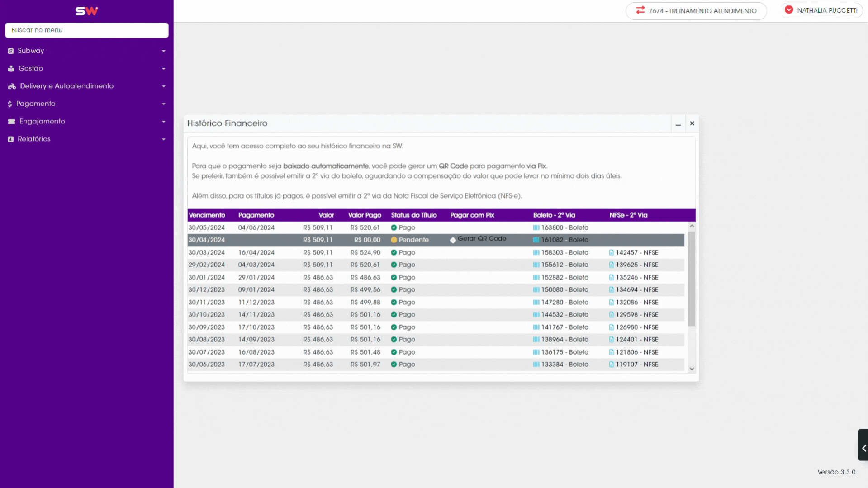Click document icon for NFSE 134694
This screenshot has height=488, width=868.
click(612, 290)
